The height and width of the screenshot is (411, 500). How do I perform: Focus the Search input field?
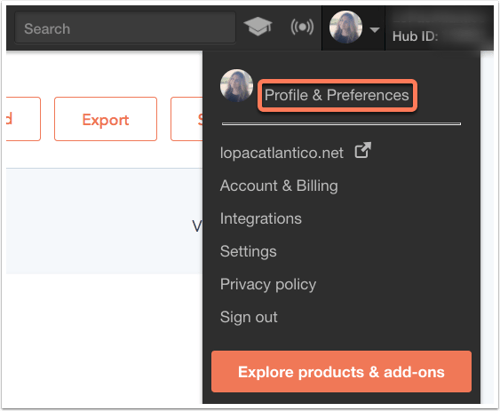(125, 28)
